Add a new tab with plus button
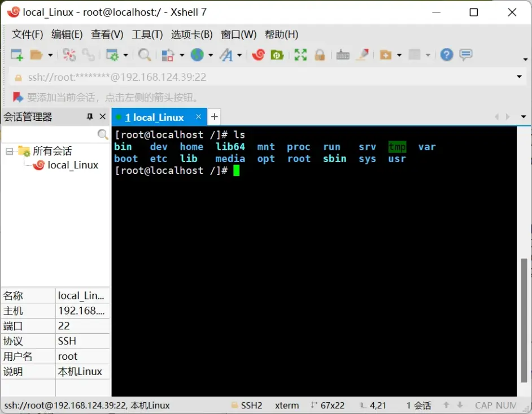This screenshot has height=414, width=532. 214,117
